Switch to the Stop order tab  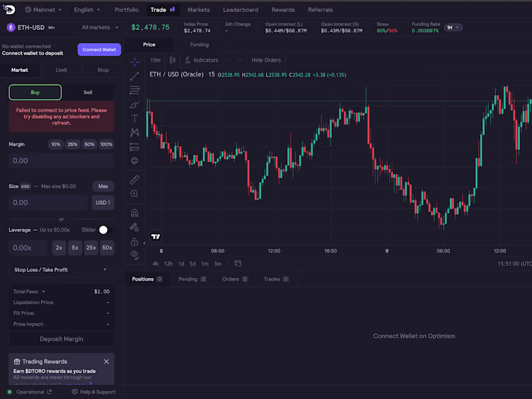point(103,70)
